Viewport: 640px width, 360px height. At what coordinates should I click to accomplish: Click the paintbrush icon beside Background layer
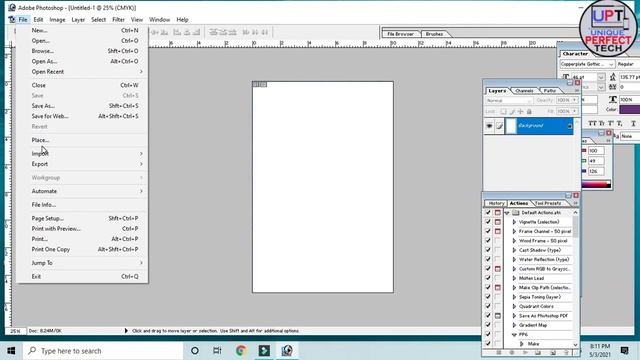(x=499, y=126)
